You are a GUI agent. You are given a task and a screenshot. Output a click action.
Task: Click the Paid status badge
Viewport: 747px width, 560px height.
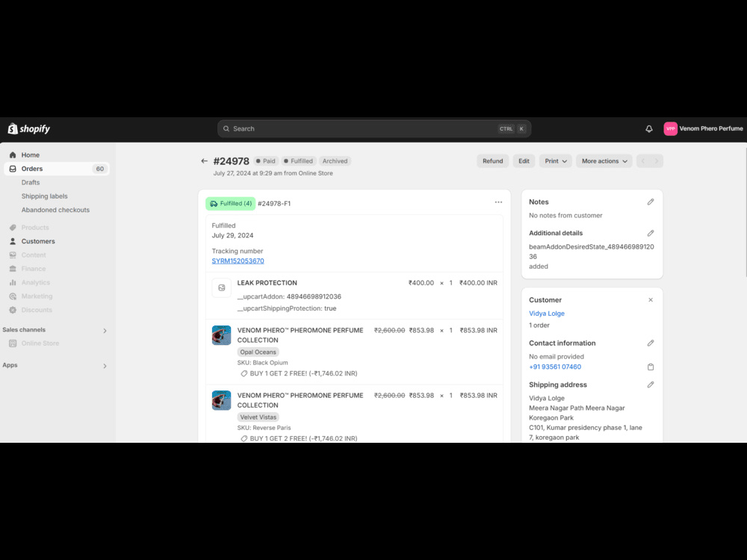point(266,161)
